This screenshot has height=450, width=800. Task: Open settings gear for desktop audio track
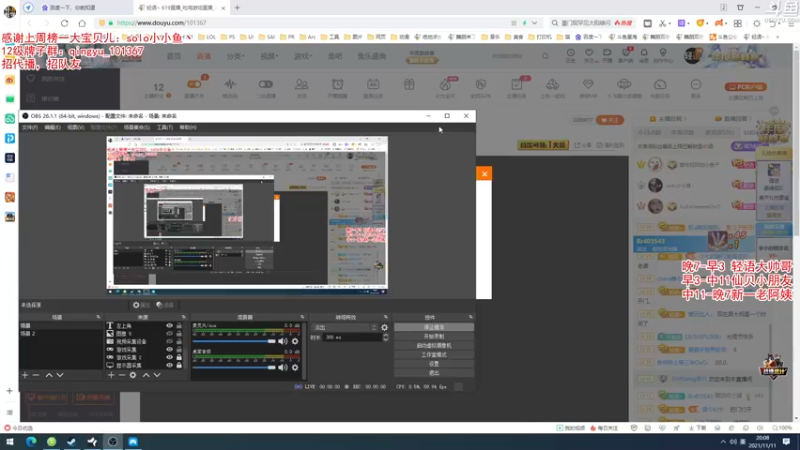click(295, 367)
